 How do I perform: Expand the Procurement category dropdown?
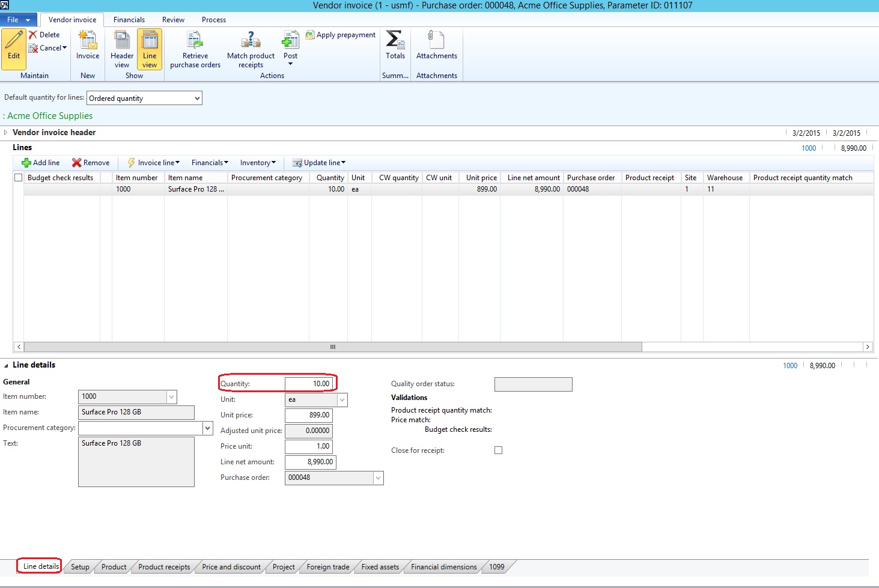(x=208, y=428)
